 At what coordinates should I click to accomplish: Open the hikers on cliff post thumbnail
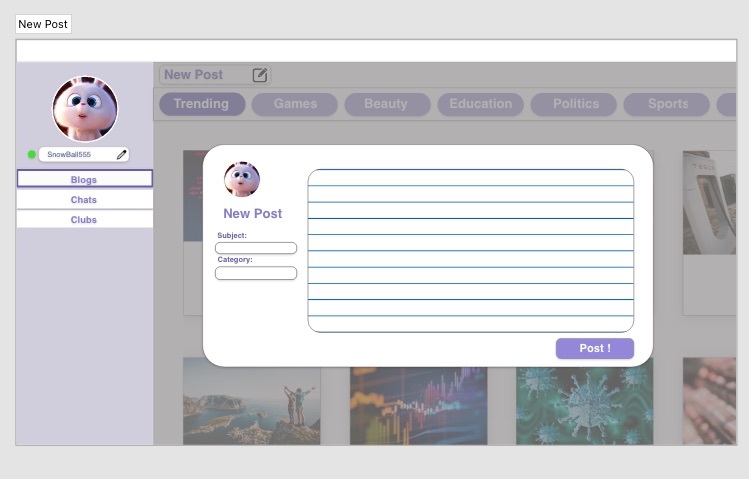pyautogui.click(x=252, y=401)
